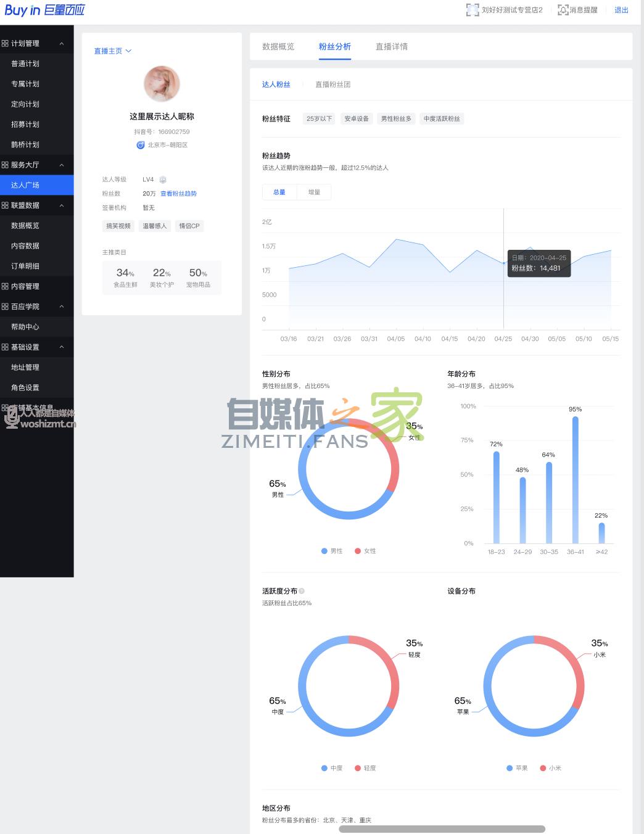Click the Buy in 巨量百应 logo

click(44, 10)
